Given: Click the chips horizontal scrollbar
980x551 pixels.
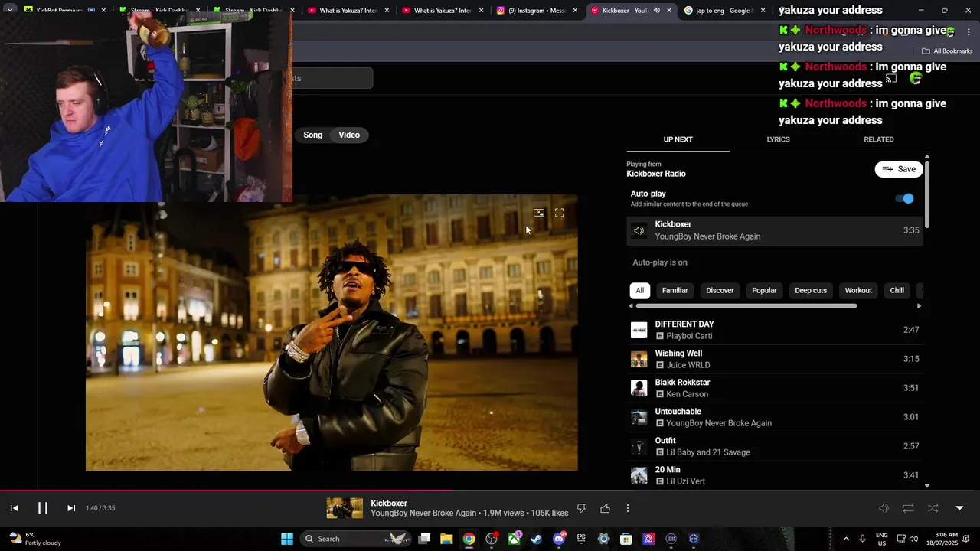Looking at the screenshot, I should 746,306.
